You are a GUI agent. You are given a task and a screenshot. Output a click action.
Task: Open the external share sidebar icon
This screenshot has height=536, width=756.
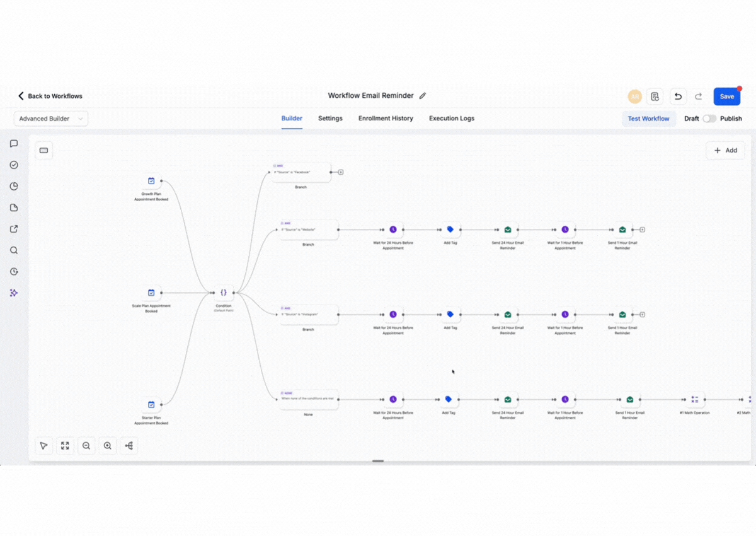(x=14, y=228)
